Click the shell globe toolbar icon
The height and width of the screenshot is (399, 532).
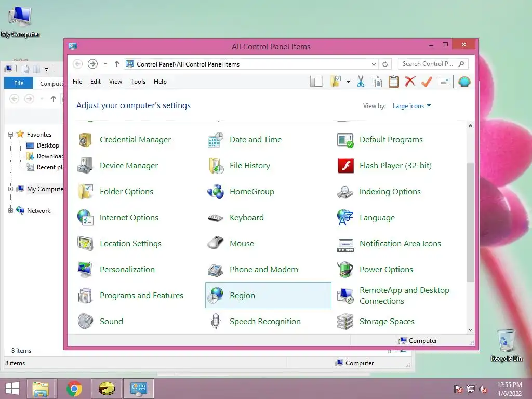[464, 82]
